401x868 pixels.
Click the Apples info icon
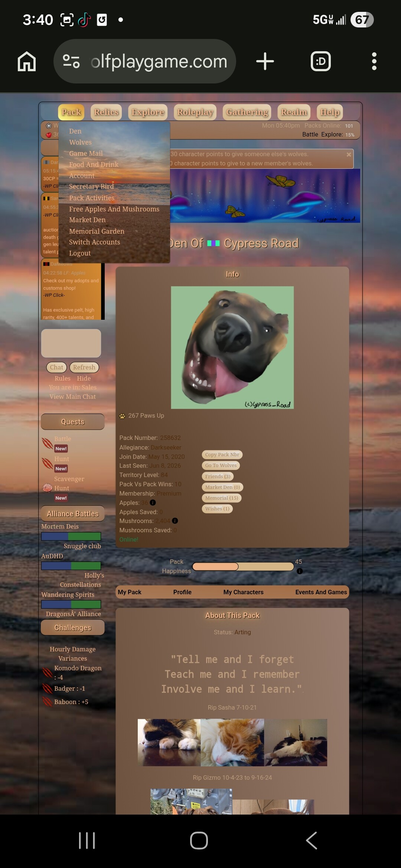pyautogui.click(x=153, y=503)
